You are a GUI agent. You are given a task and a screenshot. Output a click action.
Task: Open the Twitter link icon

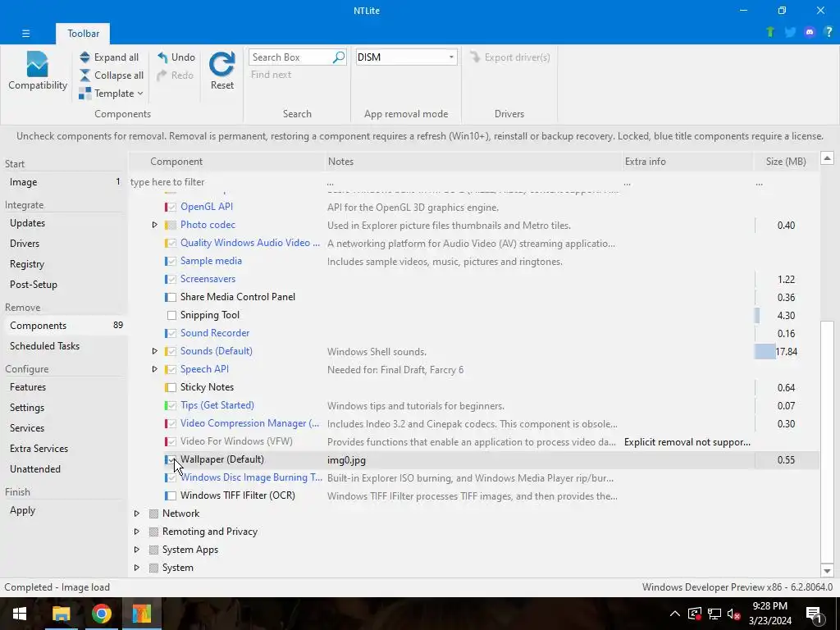click(790, 32)
